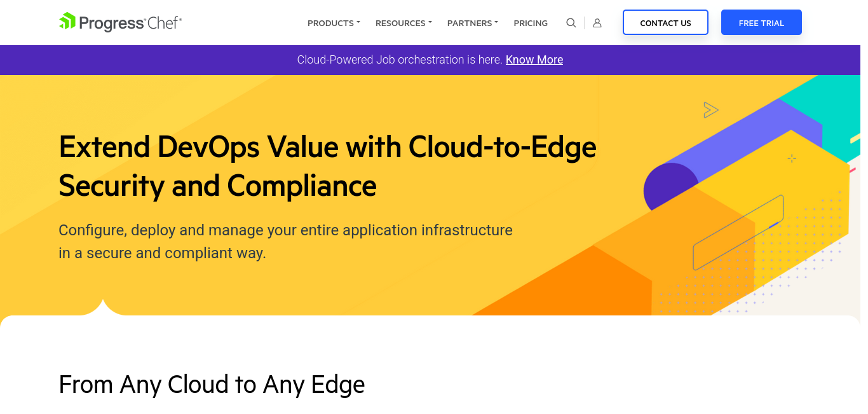Click the green Progress logo icon

click(67, 21)
